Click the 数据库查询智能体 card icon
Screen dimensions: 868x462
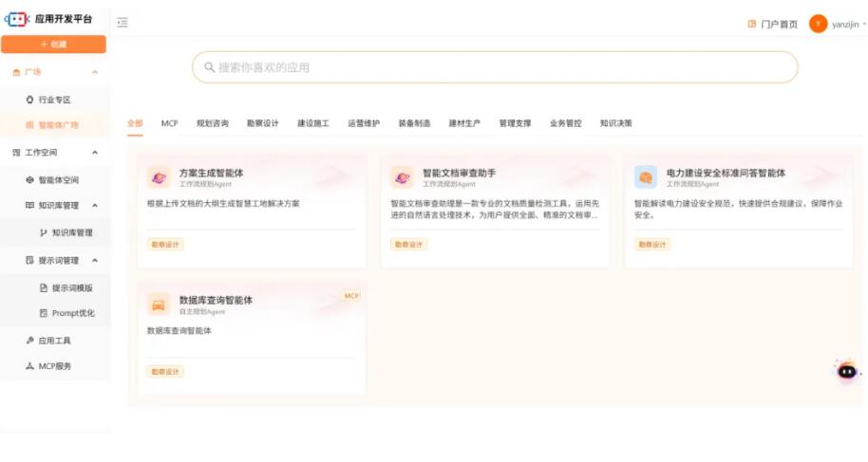tap(159, 305)
